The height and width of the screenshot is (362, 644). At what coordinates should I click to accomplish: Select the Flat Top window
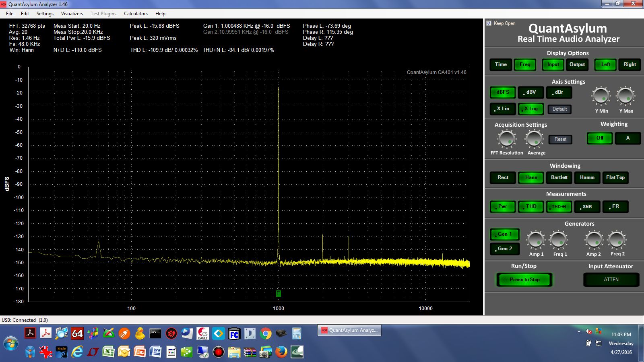pyautogui.click(x=615, y=177)
